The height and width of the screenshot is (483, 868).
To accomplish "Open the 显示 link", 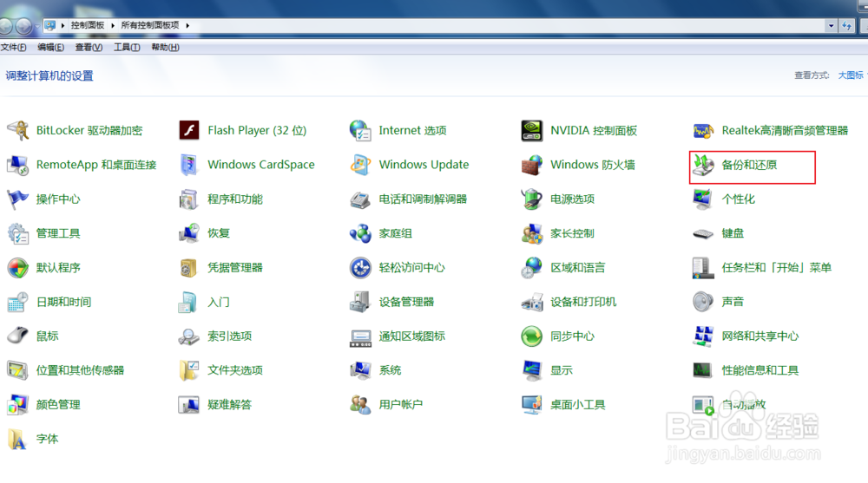I will pos(562,370).
